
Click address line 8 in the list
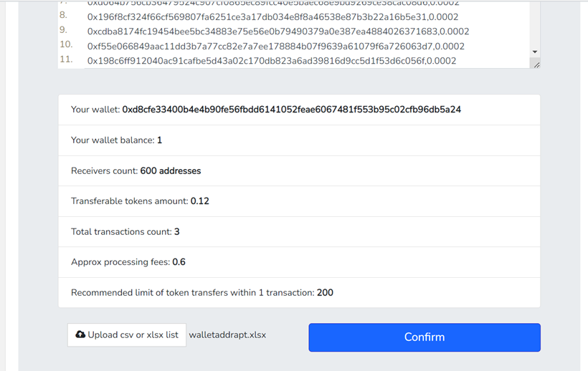point(272,17)
